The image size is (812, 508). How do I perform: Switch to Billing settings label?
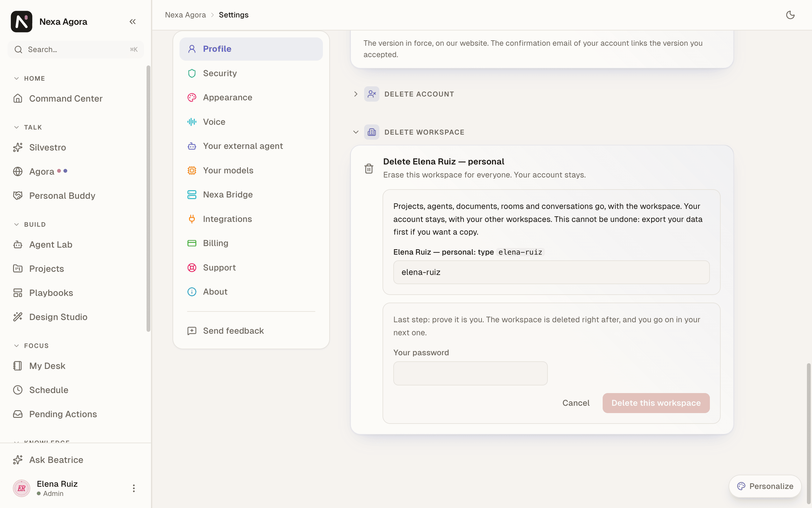coord(215,243)
